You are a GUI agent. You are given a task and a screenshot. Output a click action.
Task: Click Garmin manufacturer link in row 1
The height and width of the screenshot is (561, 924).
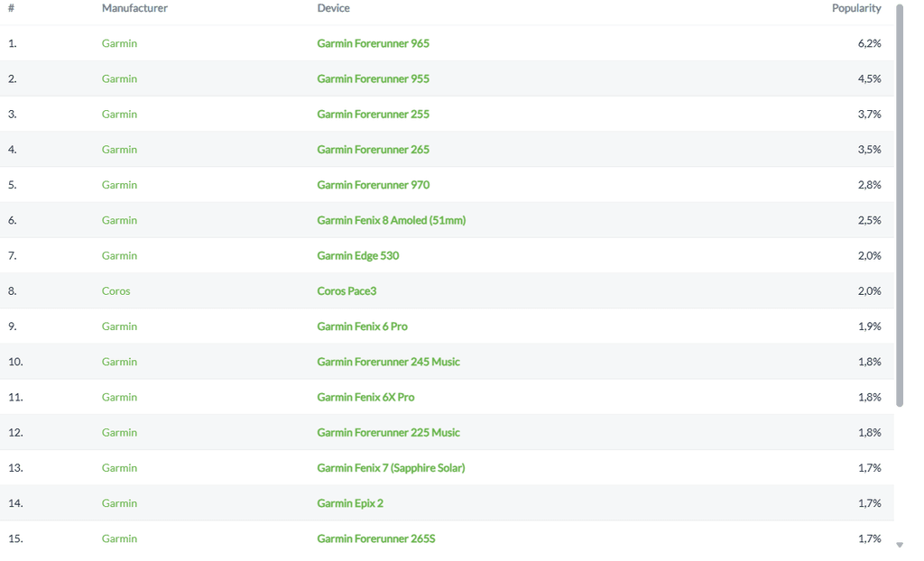coord(119,43)
